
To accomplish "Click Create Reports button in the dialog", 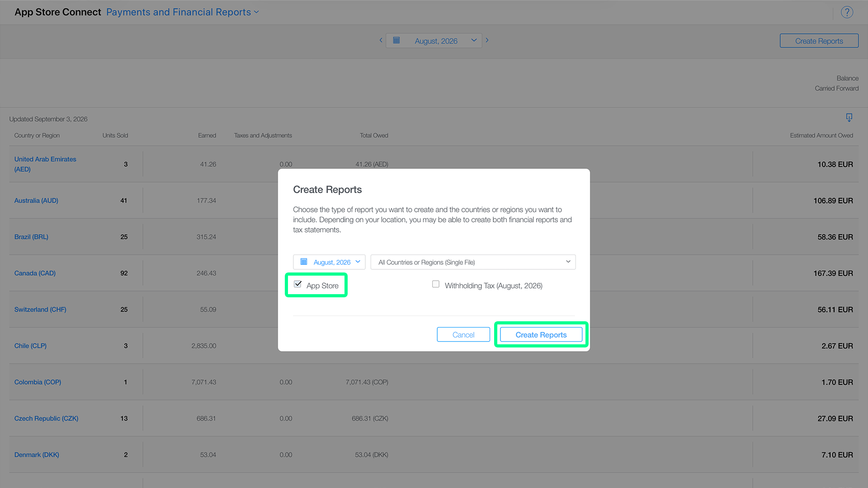I will click(541, 335).
